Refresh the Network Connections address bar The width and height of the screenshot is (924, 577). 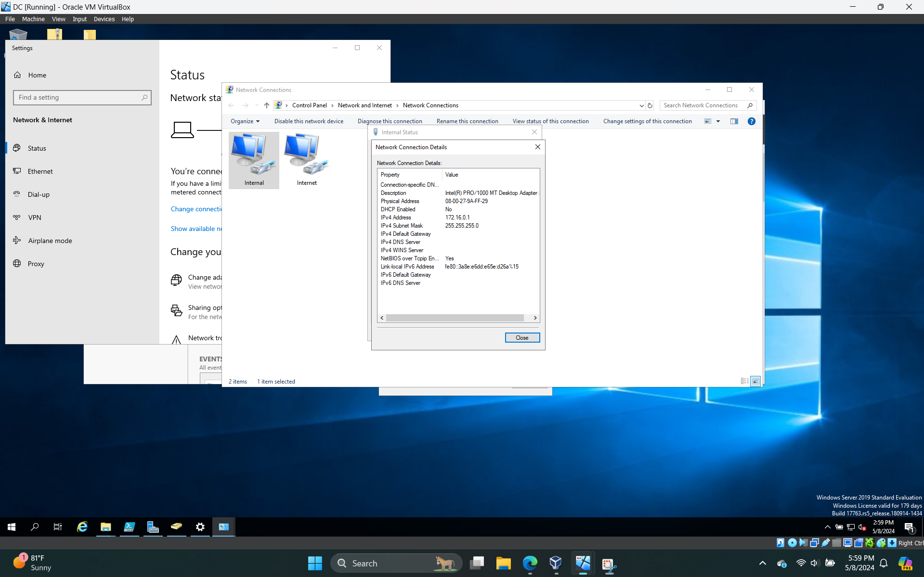[x=650, y=105]
